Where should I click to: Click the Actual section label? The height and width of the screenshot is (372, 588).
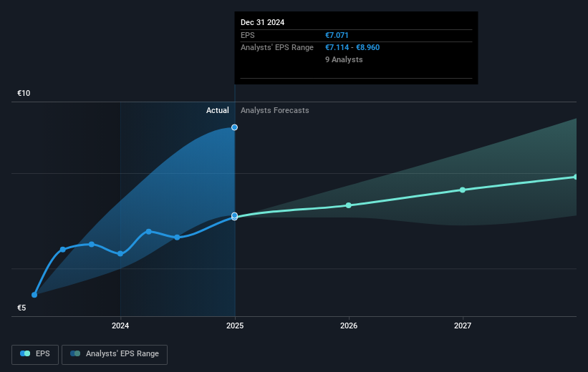pos(218,110)
